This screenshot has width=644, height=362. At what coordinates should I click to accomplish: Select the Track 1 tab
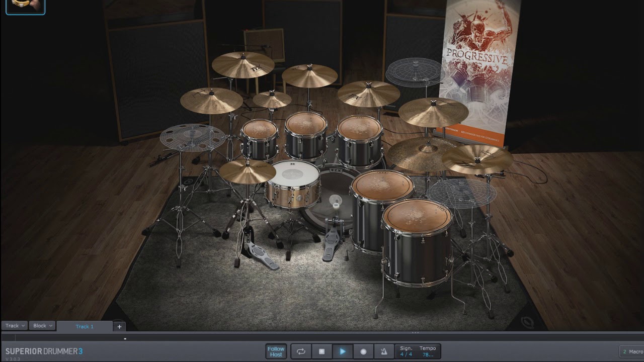pos(85,326)
